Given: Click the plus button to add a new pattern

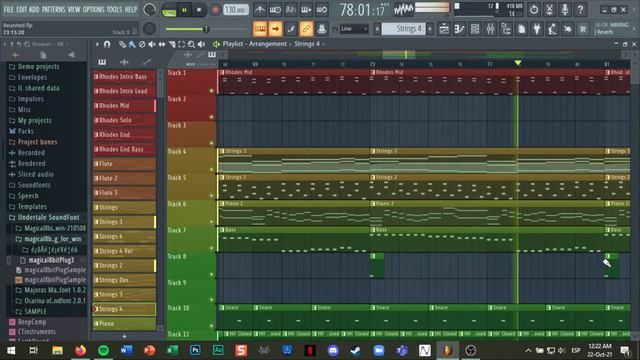Looking at the screenshot, I should [x=430, y=29].
